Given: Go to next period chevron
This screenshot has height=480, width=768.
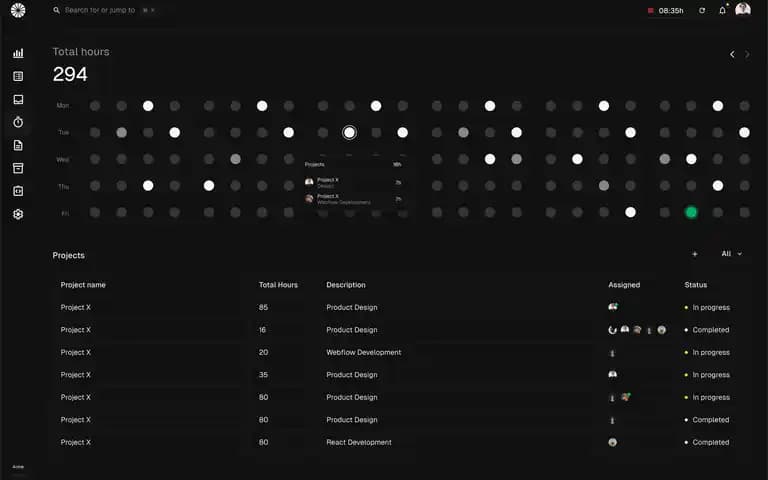Looking at the screenshot, I should (x=747, y=54).
